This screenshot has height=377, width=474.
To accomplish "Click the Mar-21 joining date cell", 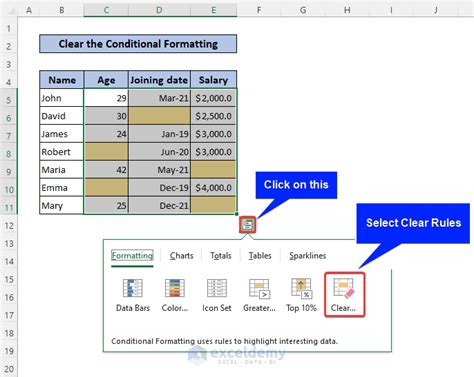I will coord(159,98).
